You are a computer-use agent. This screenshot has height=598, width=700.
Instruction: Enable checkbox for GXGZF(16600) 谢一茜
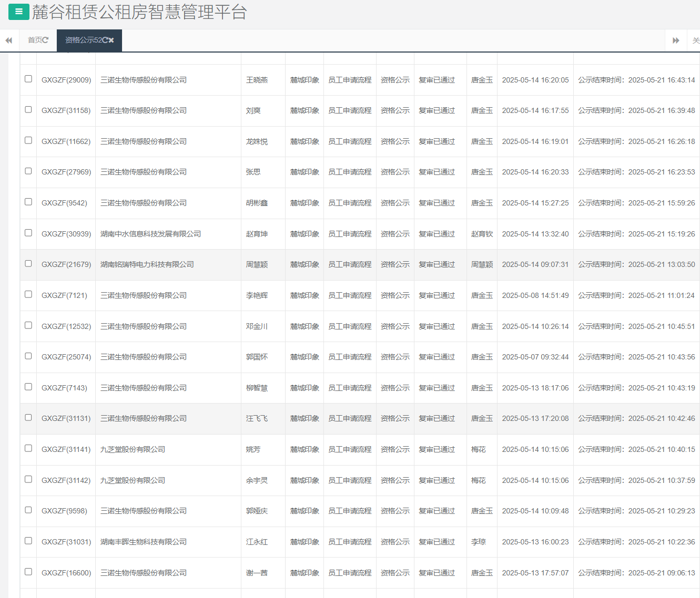coord(28,572)
